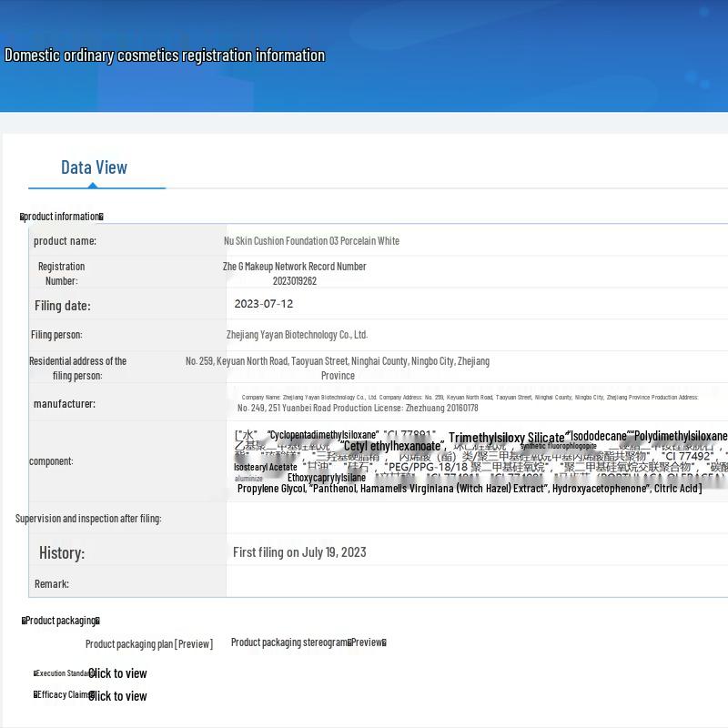
Task: Click the filing date value 2023-07-12
Action: pyautogui.click(x=264, y=304)
